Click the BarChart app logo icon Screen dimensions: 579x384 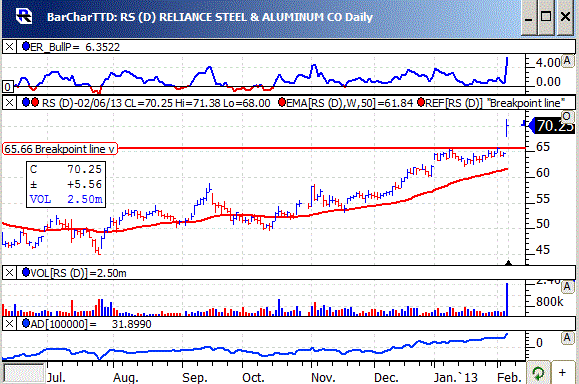click(24, 17)
